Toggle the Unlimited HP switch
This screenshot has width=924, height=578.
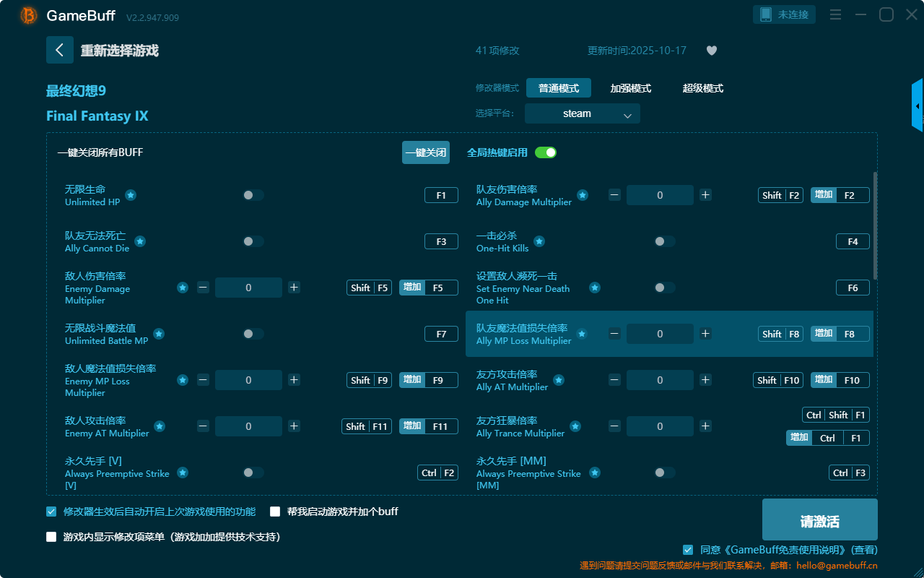(x=253, y=195)
